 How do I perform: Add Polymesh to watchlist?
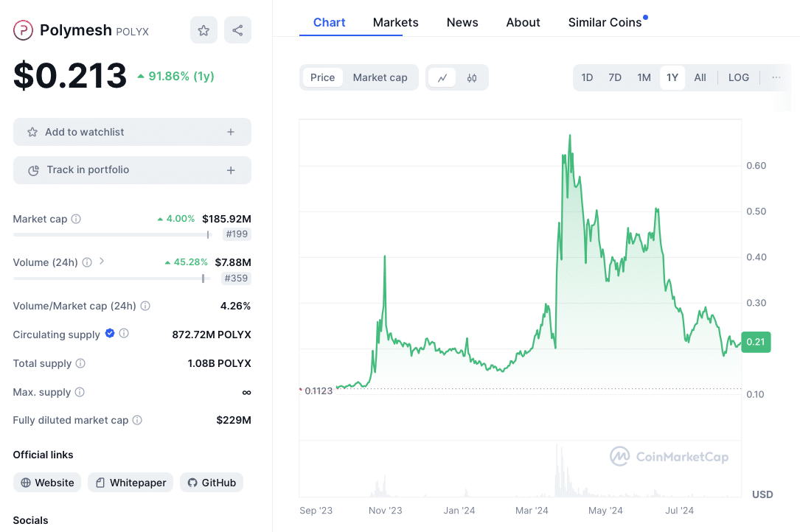point(132,132)
